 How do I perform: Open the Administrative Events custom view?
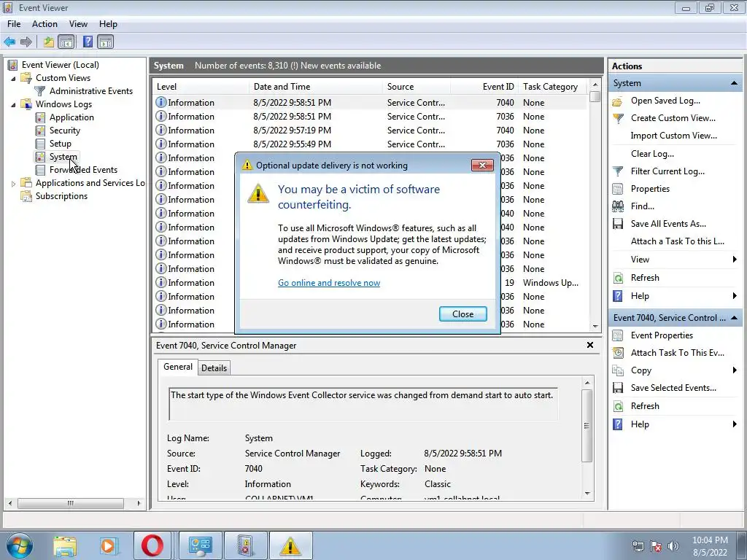(x=90, y=91)
